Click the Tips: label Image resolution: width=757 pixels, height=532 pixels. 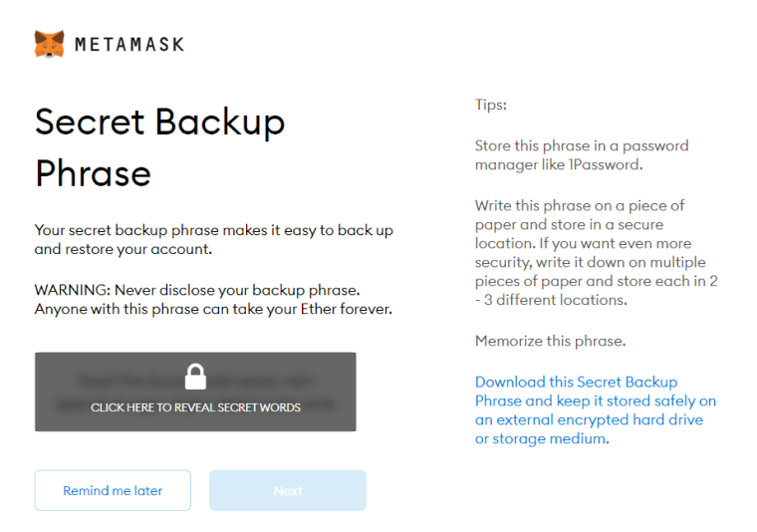[491, 105]
